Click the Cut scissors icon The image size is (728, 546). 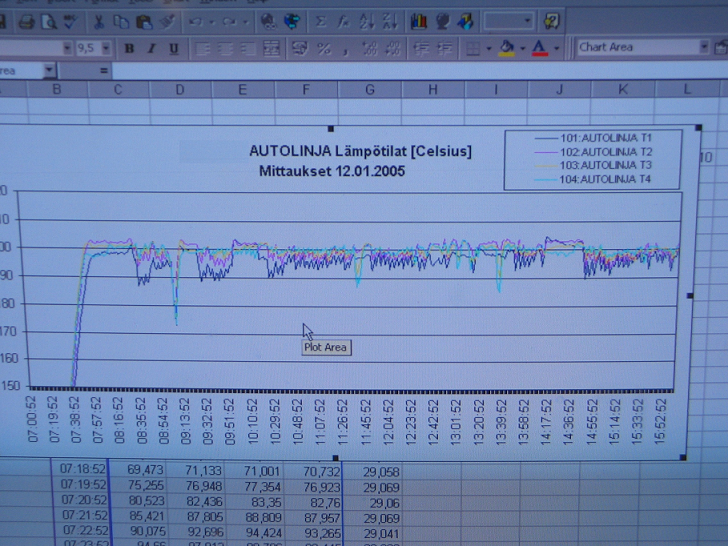[98, 22]
